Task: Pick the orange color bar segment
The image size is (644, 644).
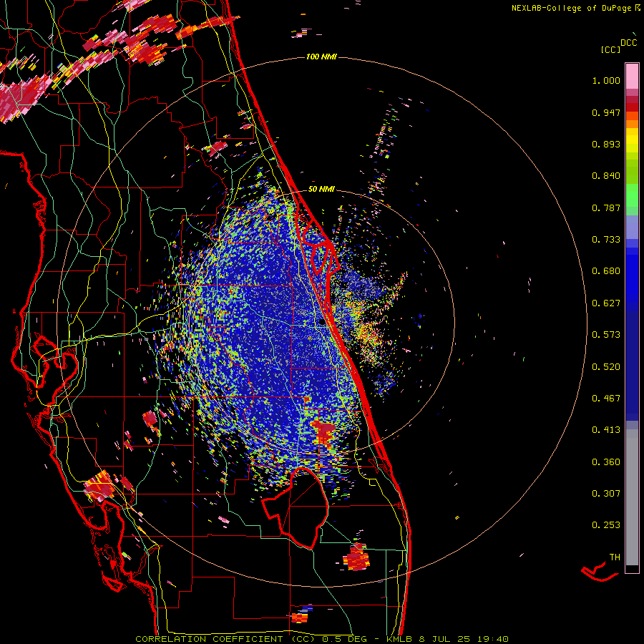Action: [632, 124]
